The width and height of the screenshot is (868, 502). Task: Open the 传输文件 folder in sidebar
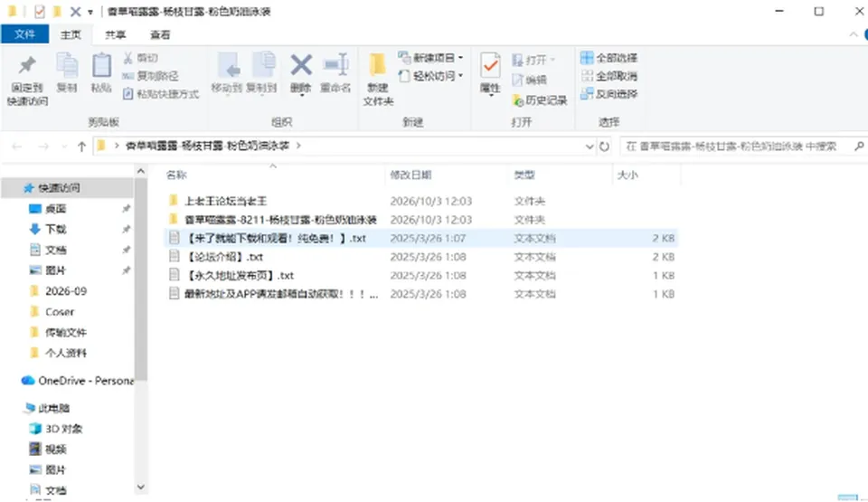tap(66, 333)
